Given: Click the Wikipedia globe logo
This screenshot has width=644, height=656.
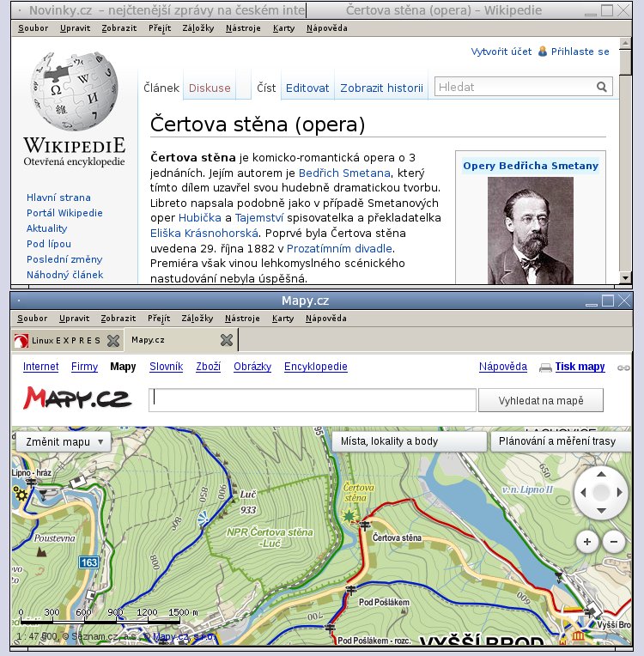Looking at the screenshot, I should click(74, 91).
